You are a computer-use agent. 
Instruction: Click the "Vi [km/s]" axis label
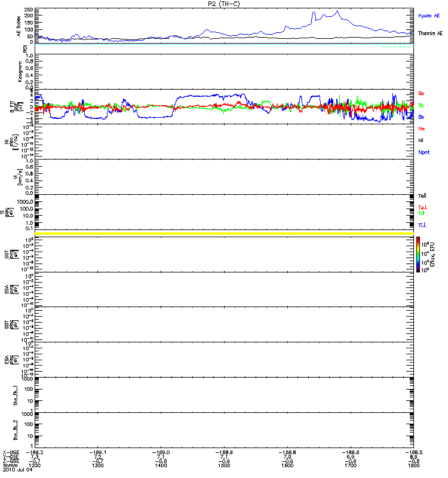[19, 177]
